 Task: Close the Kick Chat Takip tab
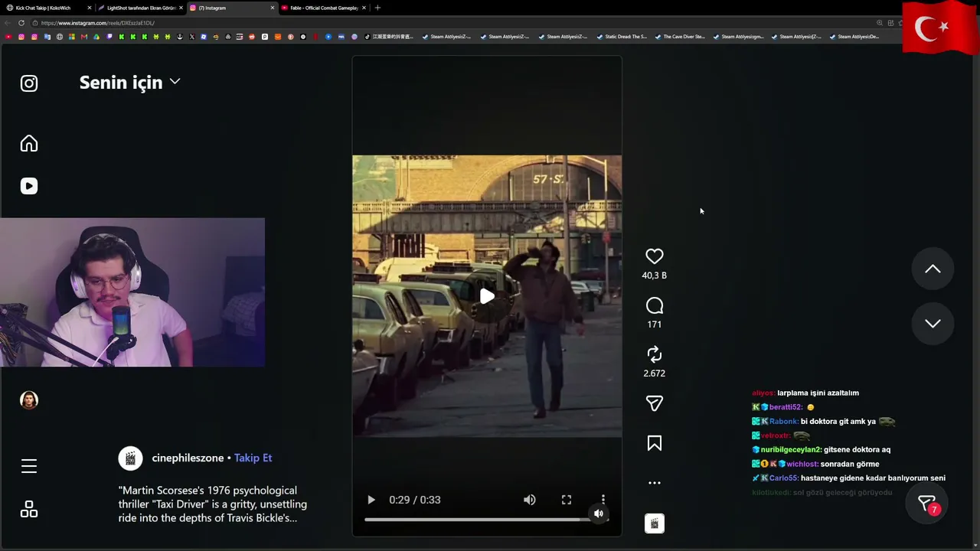point(90,8)
